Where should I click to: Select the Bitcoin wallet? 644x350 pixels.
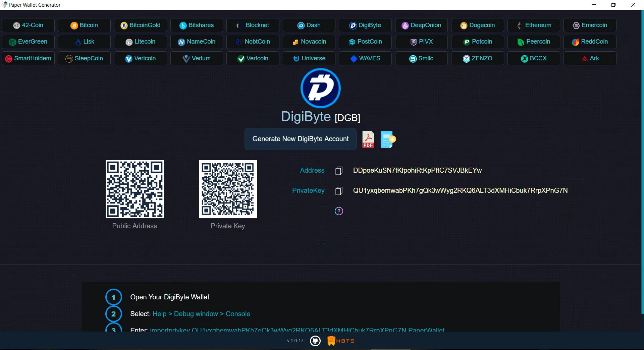[84, 25]
